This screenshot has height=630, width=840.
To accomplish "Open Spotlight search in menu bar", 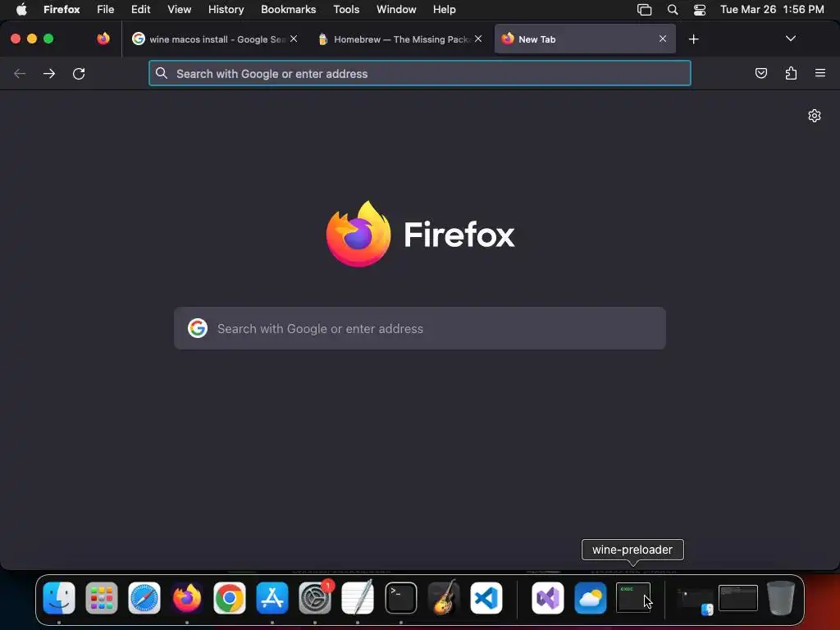I will click(673, 9).
